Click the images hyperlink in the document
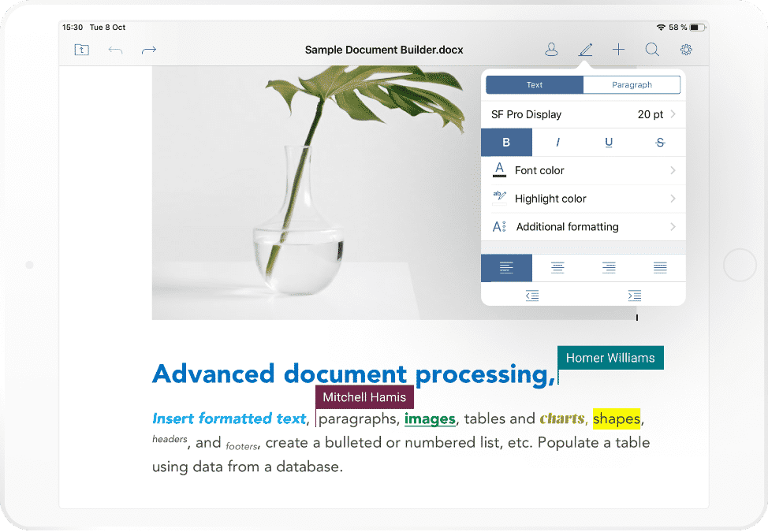This screenshot has height=532, width=768. [x=430, y=419]
